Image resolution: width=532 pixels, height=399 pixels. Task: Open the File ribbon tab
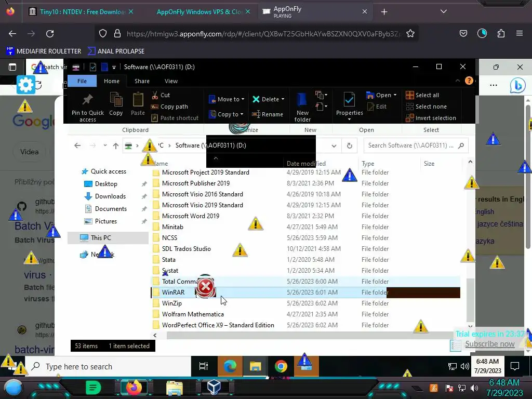pos(82,81)
